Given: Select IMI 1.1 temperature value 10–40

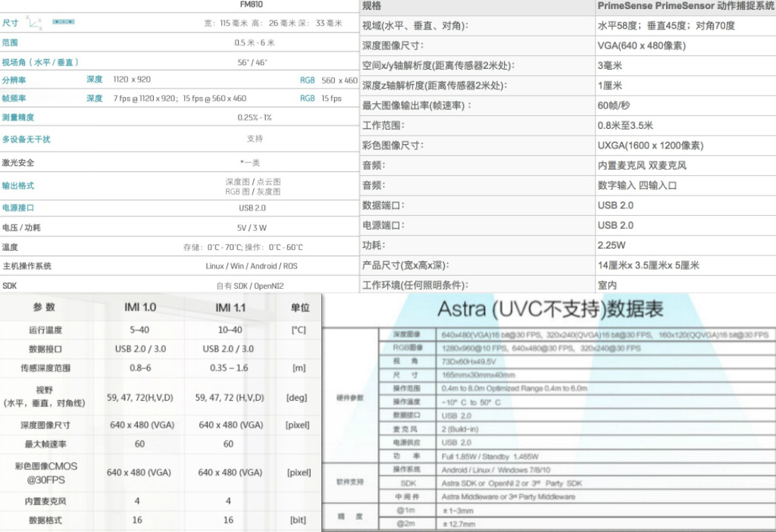Looking at the screenshot, I should (x=230, y=330).
